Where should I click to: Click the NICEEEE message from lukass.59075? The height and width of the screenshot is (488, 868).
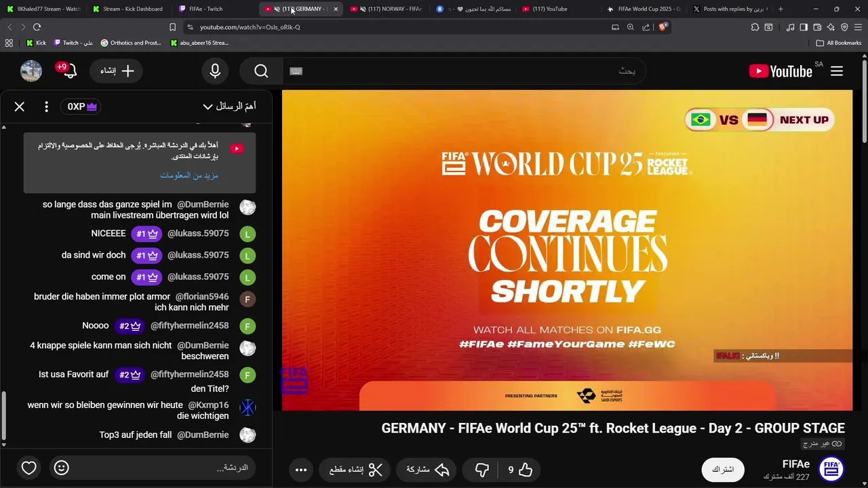click(108, 233)
